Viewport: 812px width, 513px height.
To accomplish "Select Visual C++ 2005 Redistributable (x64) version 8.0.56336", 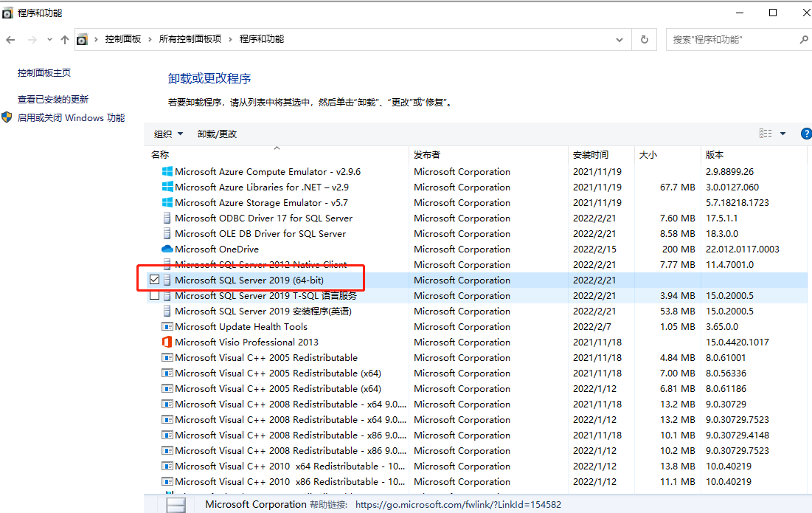I will click(x=278, y=373).
